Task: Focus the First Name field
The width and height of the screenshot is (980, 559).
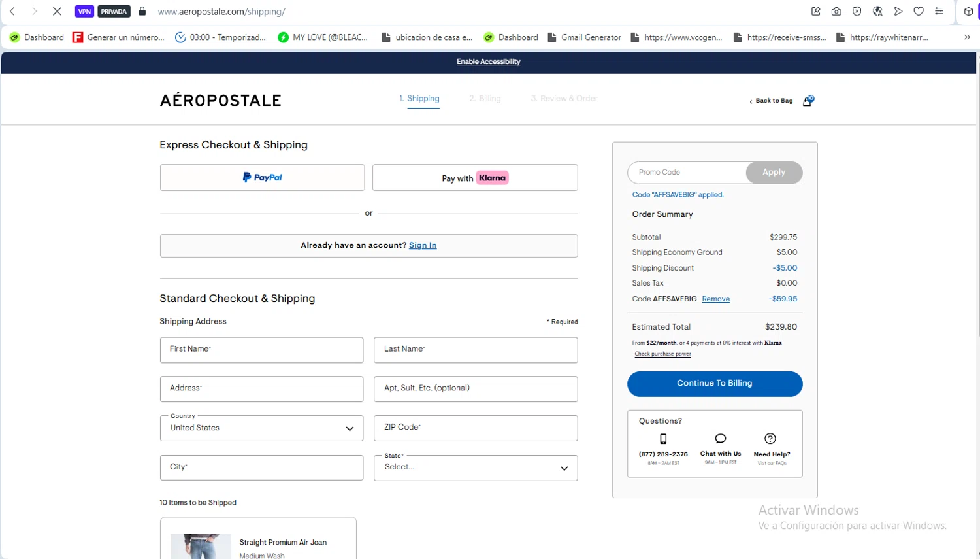Action: click(261, 350)
